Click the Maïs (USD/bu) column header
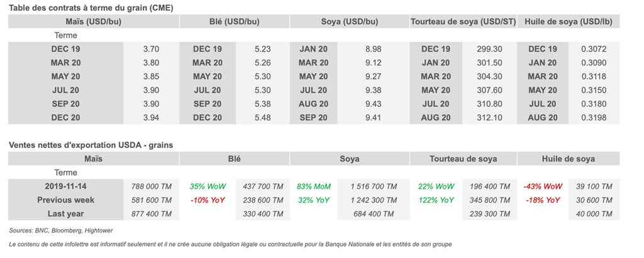The width and height of the screenshot is (644, 258). click(93, 21)
